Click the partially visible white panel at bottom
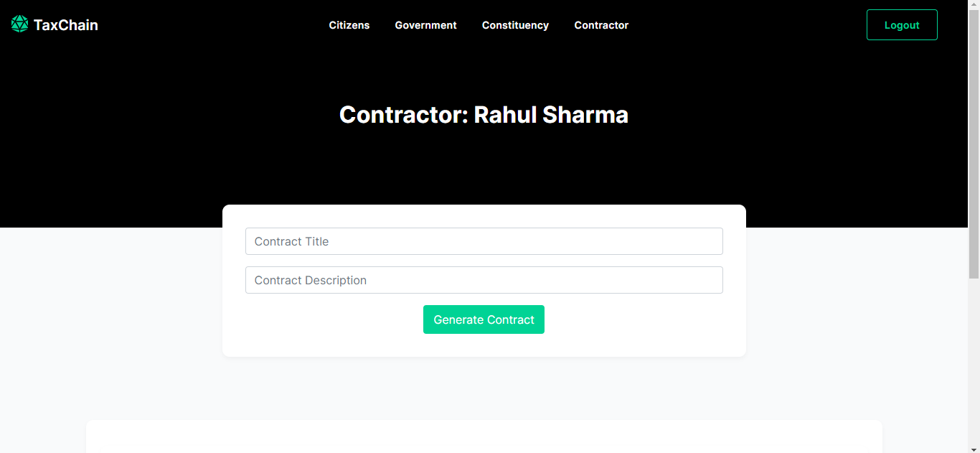 484,436
